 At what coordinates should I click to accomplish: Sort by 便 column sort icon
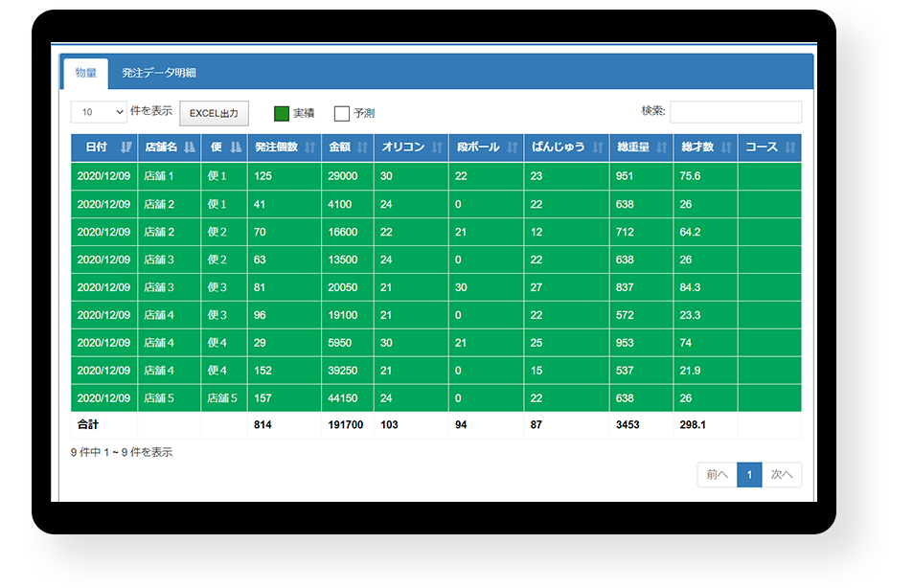tap(236, 147)
